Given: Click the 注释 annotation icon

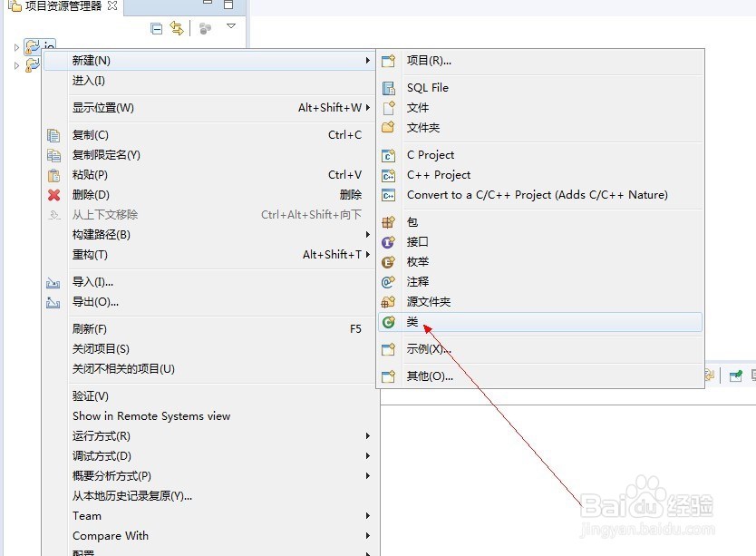Looking at the screenshot, I should coord(388,282).
